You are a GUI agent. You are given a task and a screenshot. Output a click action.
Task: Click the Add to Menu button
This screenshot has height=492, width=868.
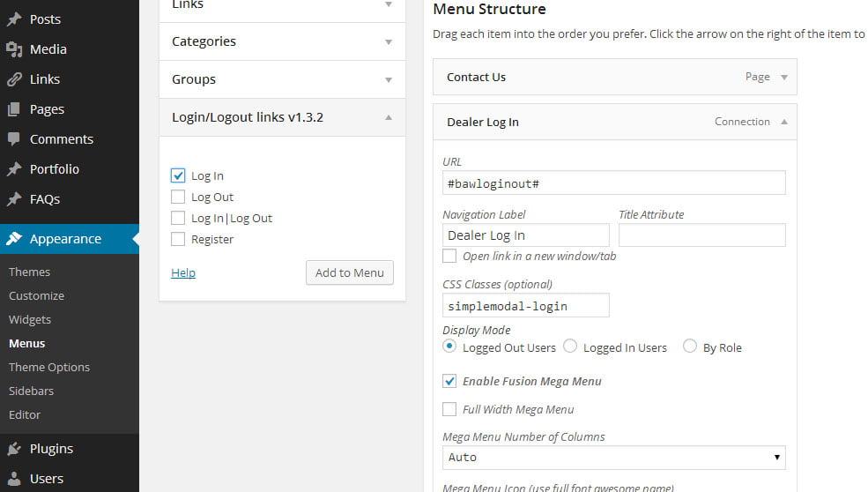click(349, 272)
